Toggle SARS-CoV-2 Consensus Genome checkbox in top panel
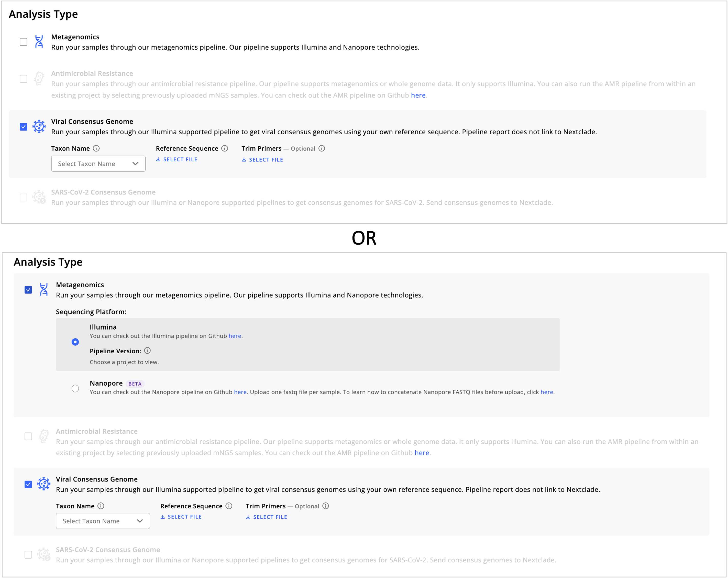This screenshot has height=578, width=728. (23, 198)
